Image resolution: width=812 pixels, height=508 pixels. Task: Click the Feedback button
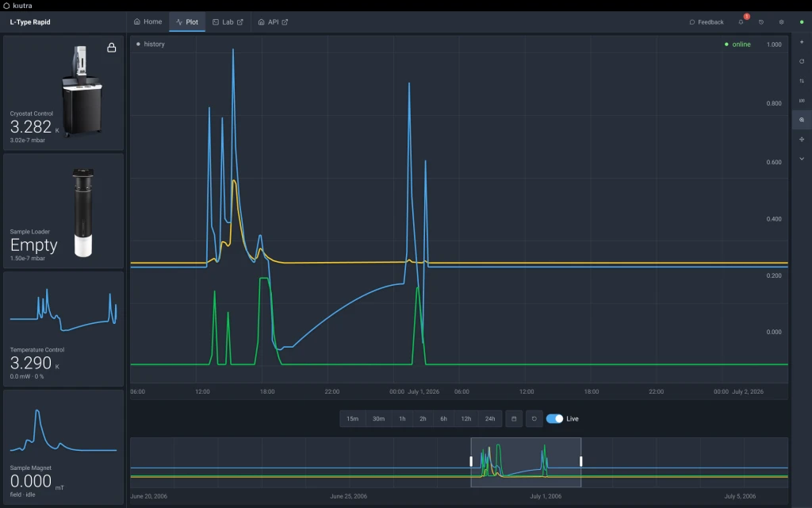click(707, 21)
